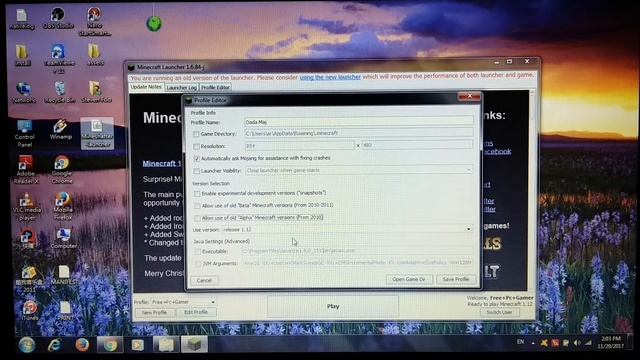This screenshot has height=360, width=640.
Task: Open Google Chrome desktop shortcut
Action: (x=62, y=169)
